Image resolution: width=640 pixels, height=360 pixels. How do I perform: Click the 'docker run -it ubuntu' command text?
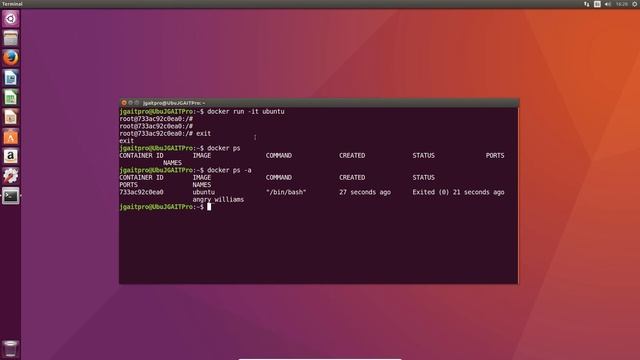(246, 111)
